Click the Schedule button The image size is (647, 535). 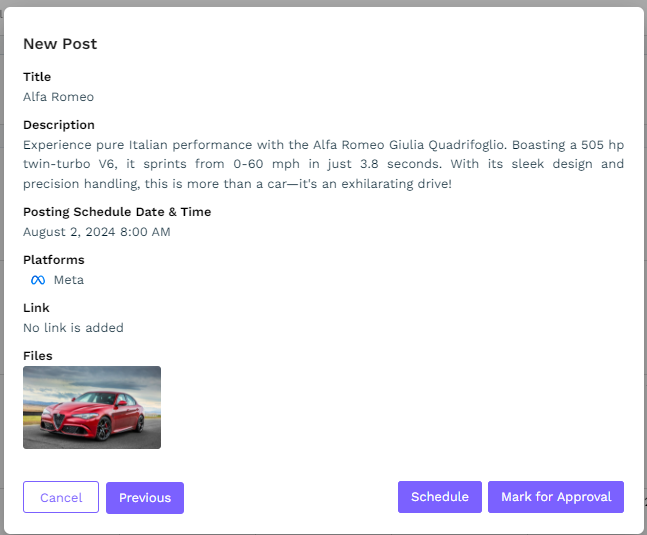439,497
